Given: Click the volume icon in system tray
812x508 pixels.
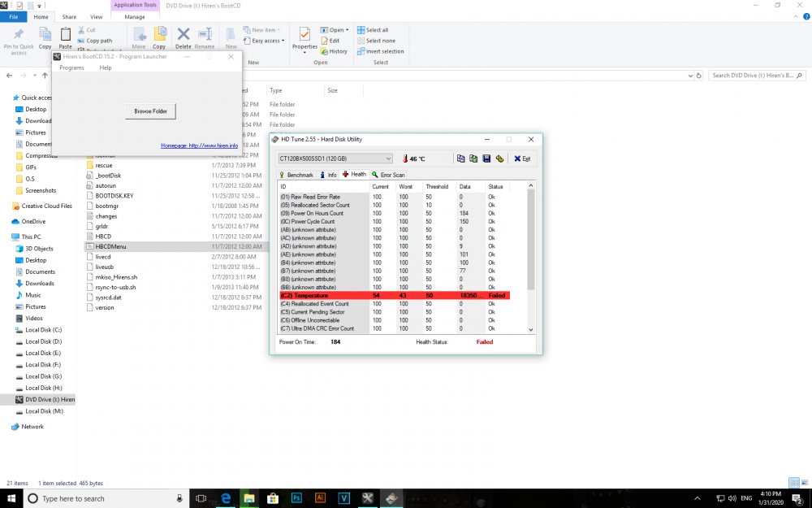Looking at the screenshot, I should (x=732, y=499).
